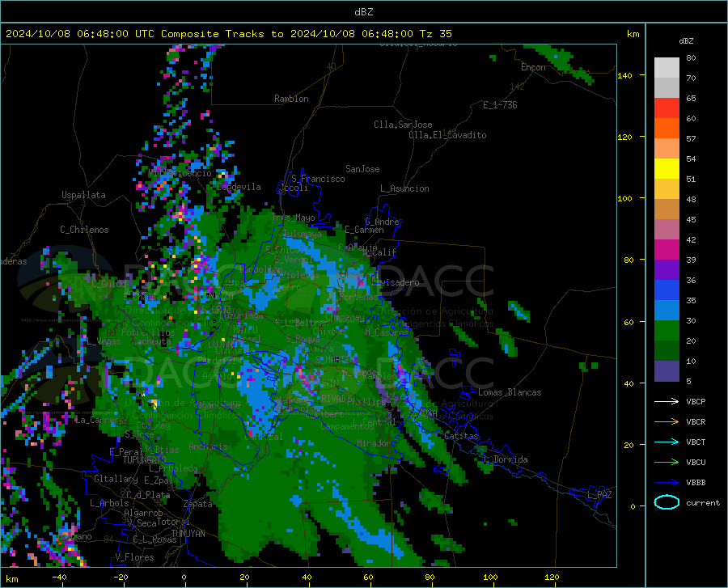Click the 'Capdevila' map label
The height and width of the screenshot is (588, 728).
click(x=239, y=187)
